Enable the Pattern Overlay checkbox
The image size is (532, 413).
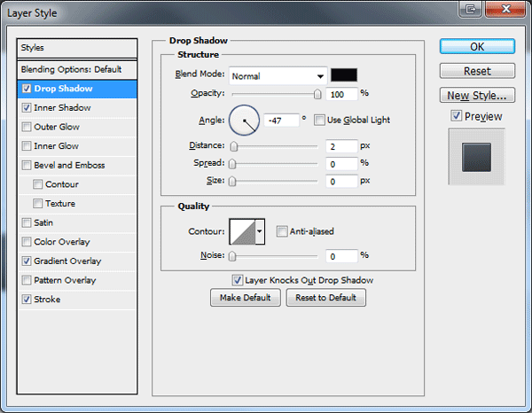pyautogui.click(x=27, y=280)
